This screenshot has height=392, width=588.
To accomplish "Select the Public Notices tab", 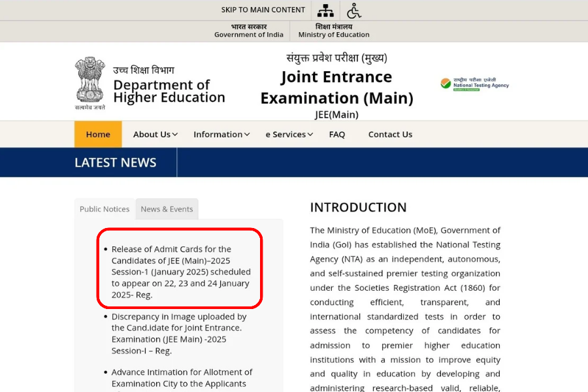I will coord(105,209).
